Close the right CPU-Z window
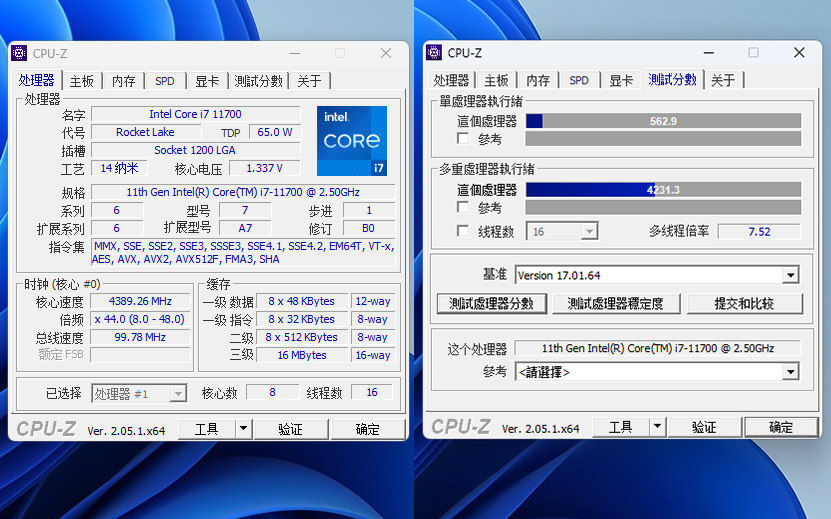Image resolution: width=831 pixels, height=519 pixels. coord(799,52)
